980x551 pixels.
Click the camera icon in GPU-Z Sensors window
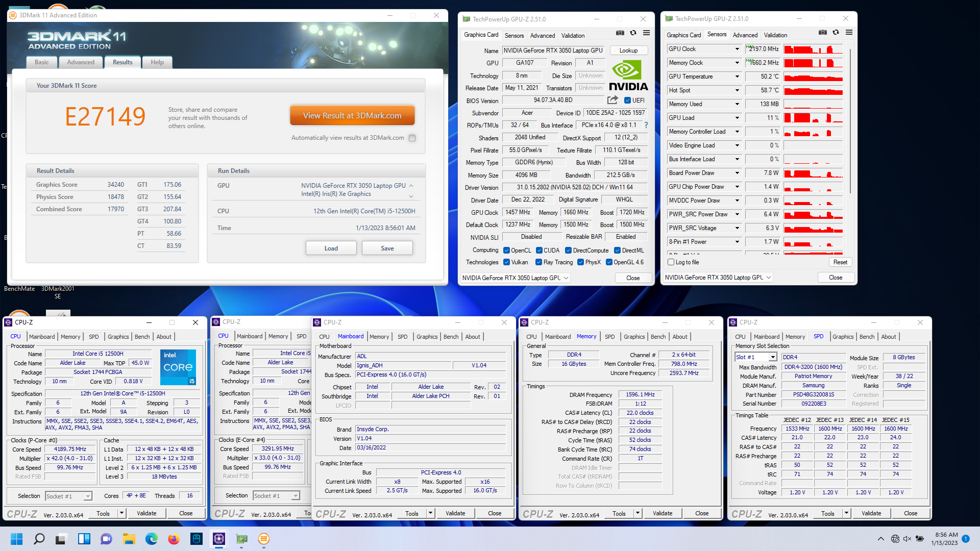pyautogui.click(x=822, y=33)
